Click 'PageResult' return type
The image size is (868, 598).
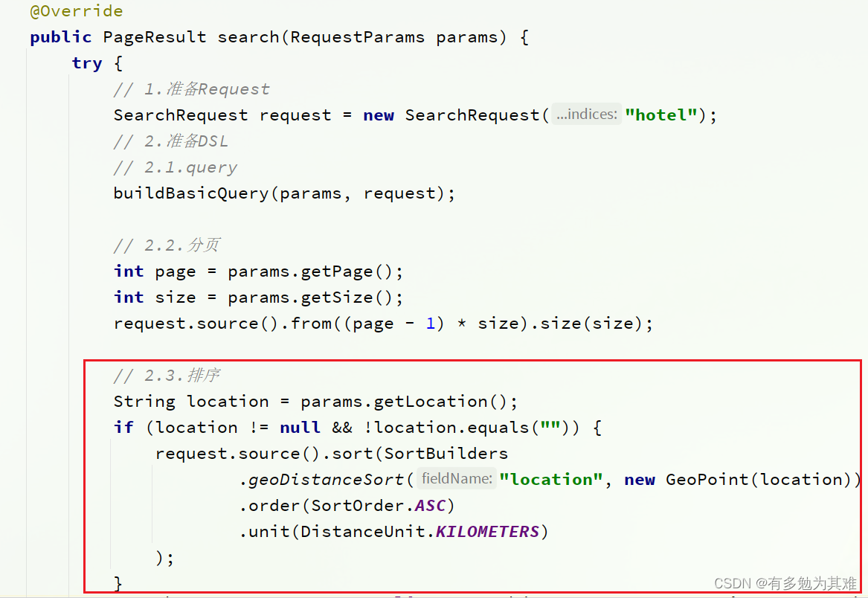(x=155, y=37)
